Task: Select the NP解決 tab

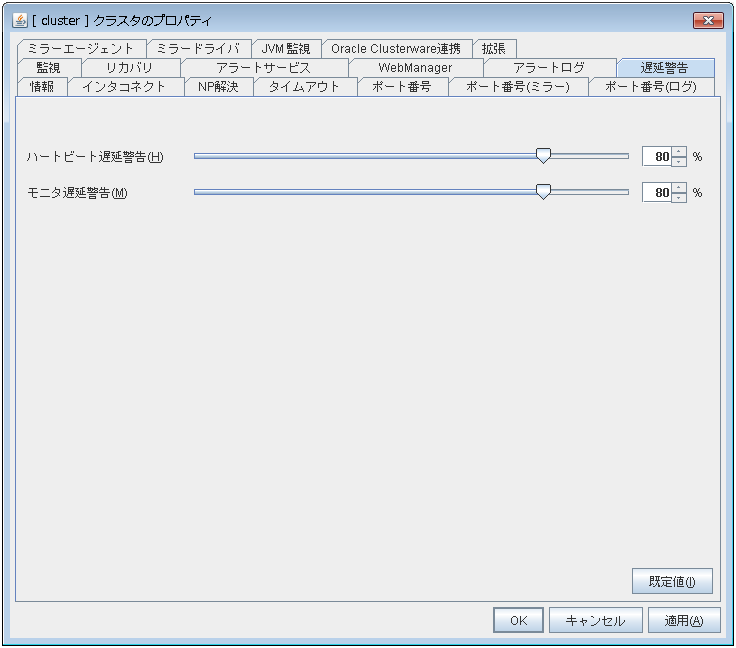Action: [218, 87]
